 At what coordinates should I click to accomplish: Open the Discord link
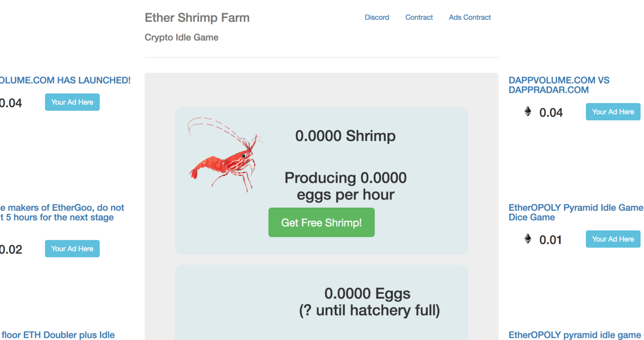pyautogui.click(x=377, y=17)
